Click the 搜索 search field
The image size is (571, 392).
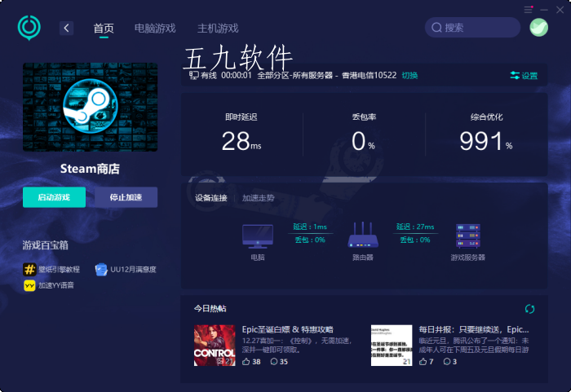point(472,27)
